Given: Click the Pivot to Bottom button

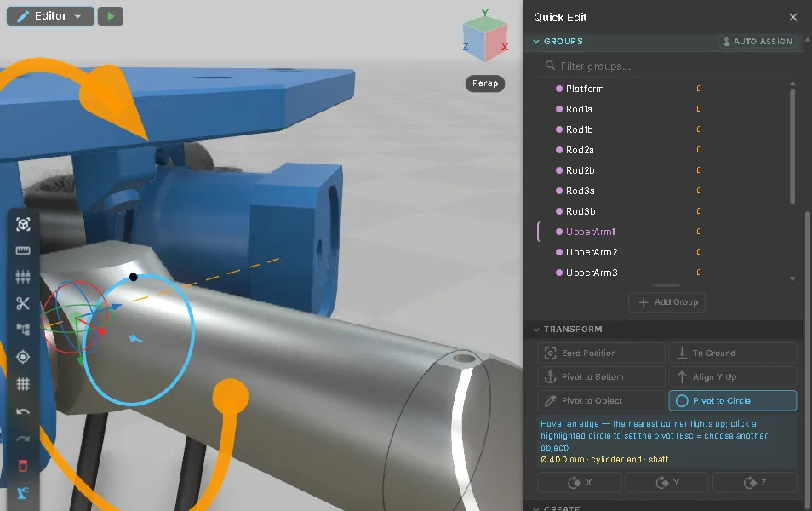Looking at the screenshot, I should click(601, 376).
